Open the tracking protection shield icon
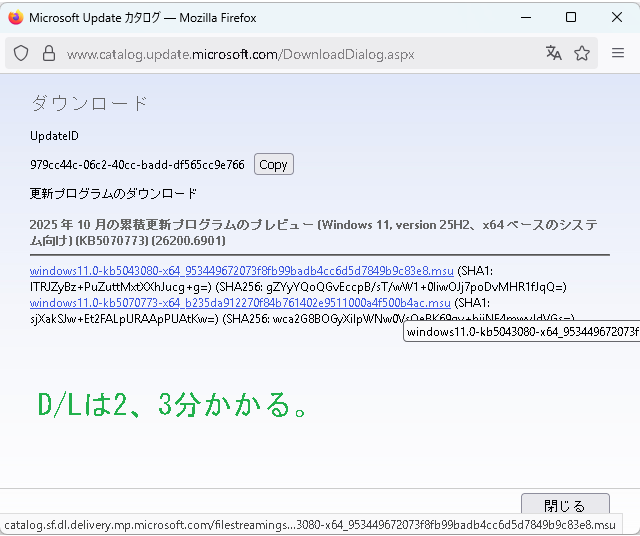 click(22, 54)
